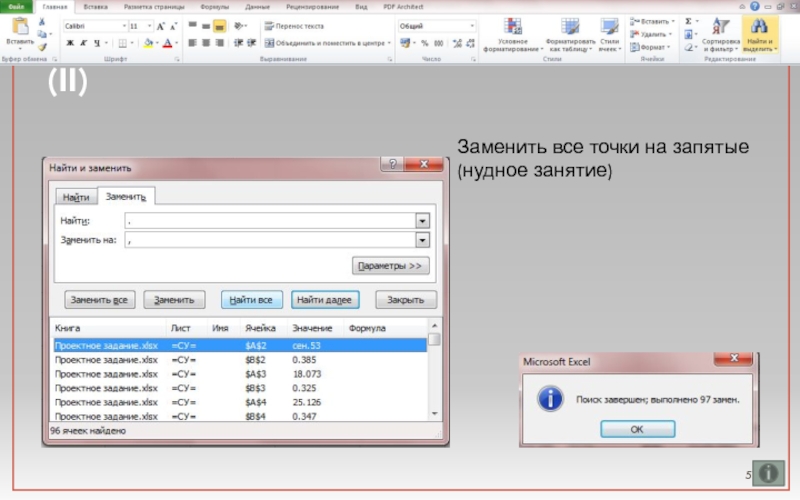
Task: Click the Cut scissors icon
Action: 42,21
